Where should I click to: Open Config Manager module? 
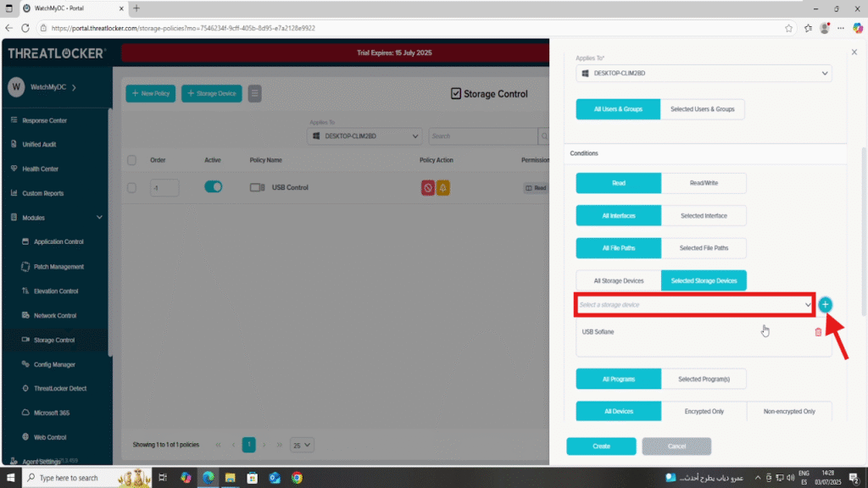(x=53, y=364)
